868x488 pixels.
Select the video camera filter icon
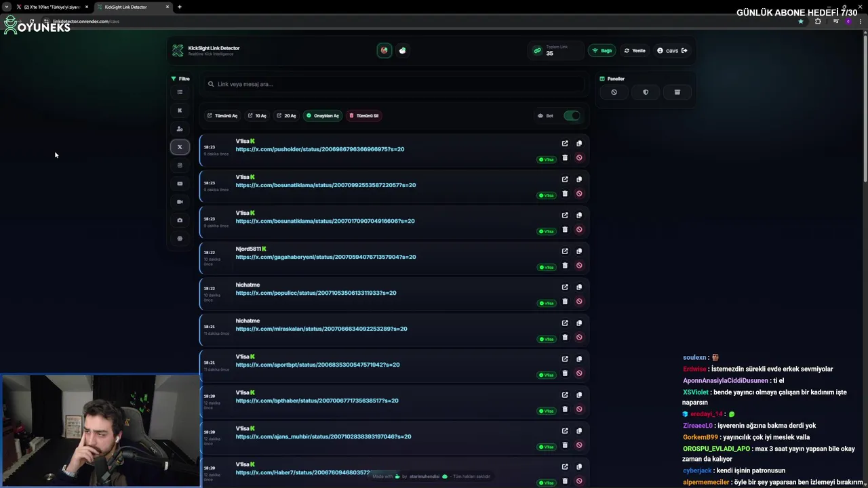[180, 202]
